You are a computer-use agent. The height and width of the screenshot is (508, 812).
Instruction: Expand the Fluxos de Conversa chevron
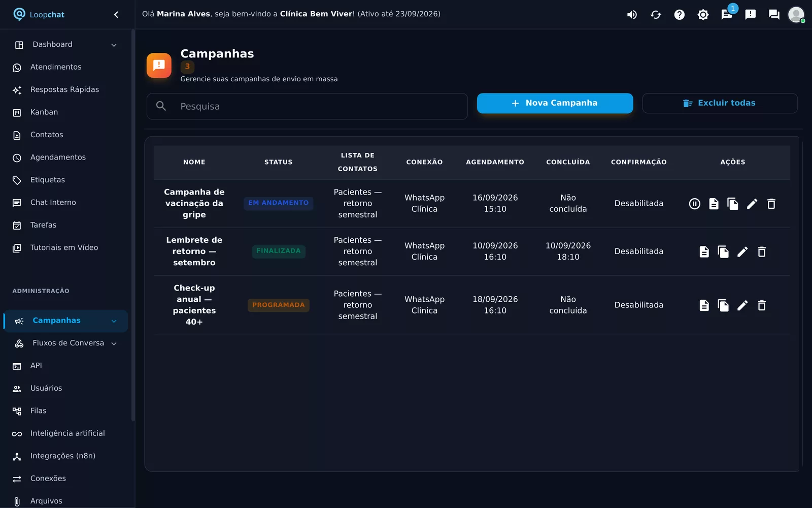[114, 344]
